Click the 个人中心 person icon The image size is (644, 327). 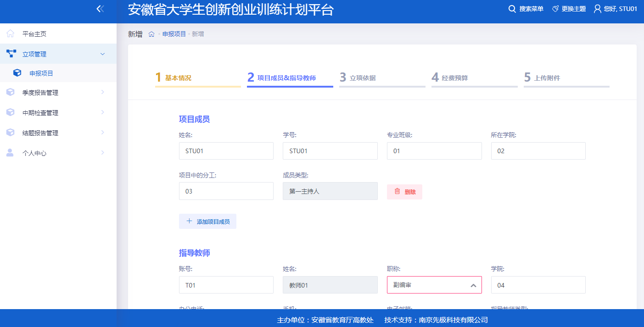[x=10, y=153]
